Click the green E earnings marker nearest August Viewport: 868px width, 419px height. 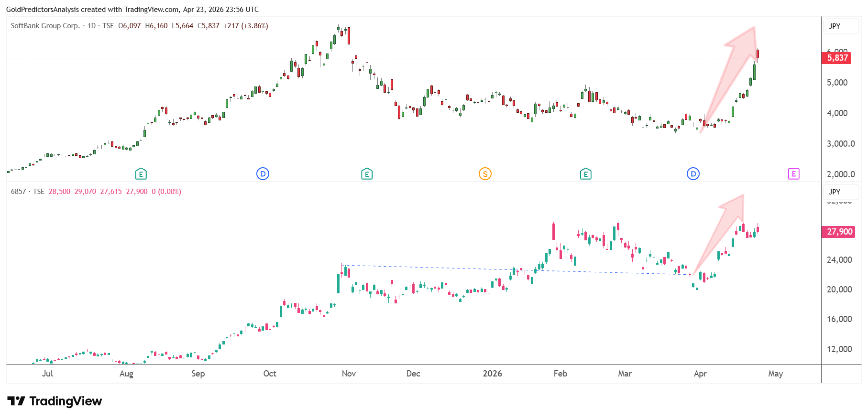click(141, 174)
